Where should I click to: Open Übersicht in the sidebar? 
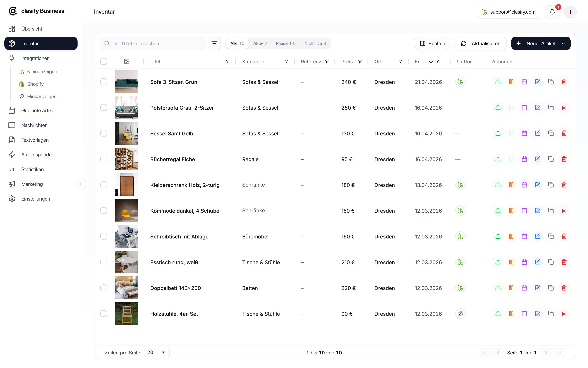pos(41,29)
